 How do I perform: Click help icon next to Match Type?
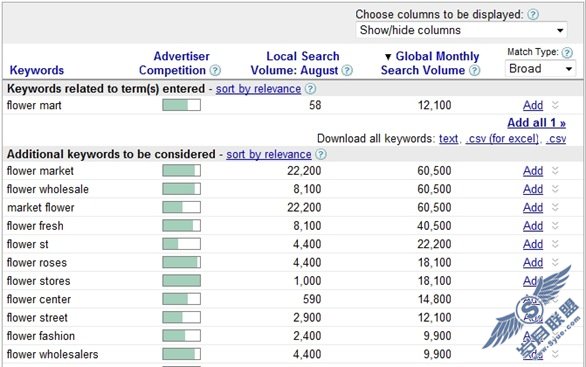pos(567,53)
